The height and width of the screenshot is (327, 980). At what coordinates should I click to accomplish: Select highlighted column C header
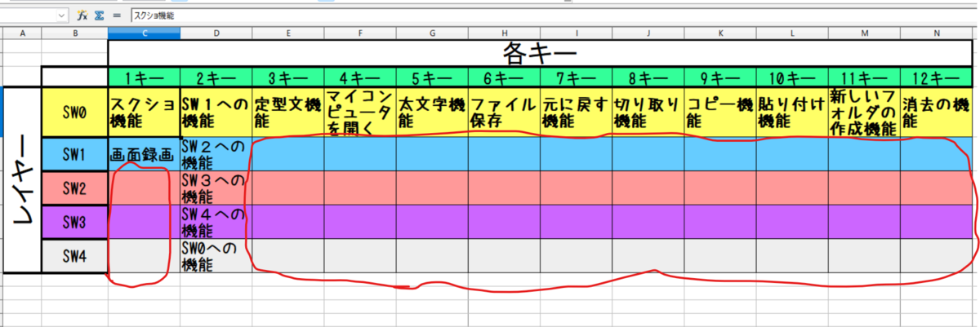(x=145, y=33)
